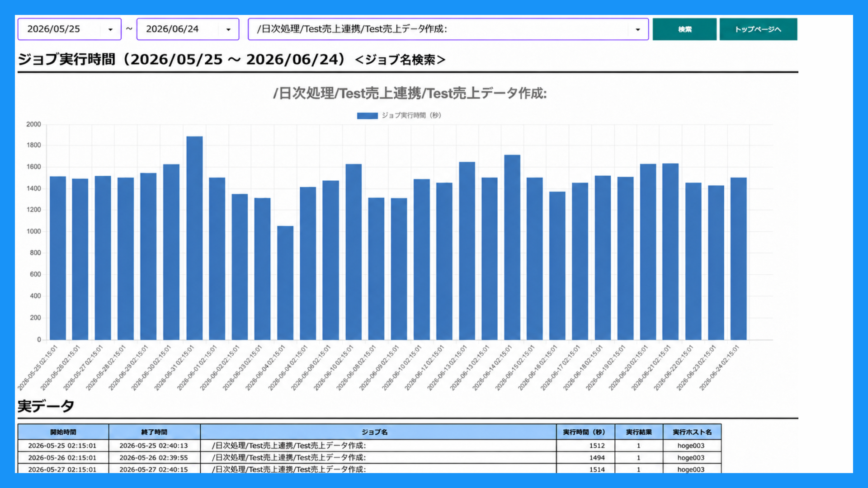Select the shortest bar for 2026-06-04

285,283
